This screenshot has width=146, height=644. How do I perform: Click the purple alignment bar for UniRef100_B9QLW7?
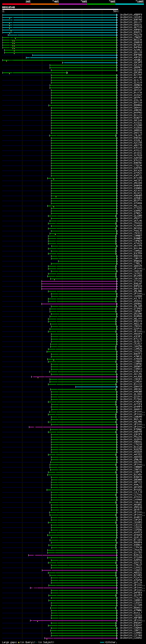click(79, 284)
